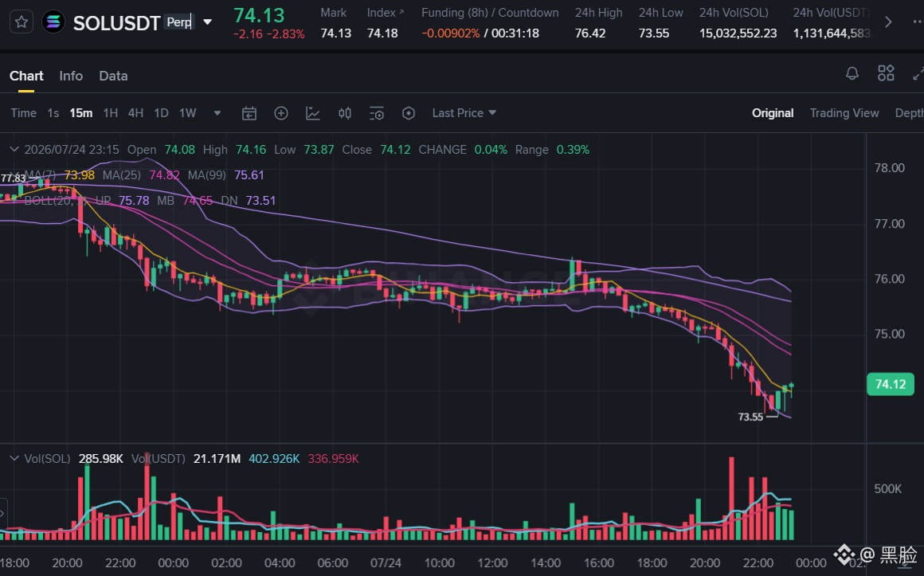
Task: Click the current price tag 74.12
Action: 891,384
